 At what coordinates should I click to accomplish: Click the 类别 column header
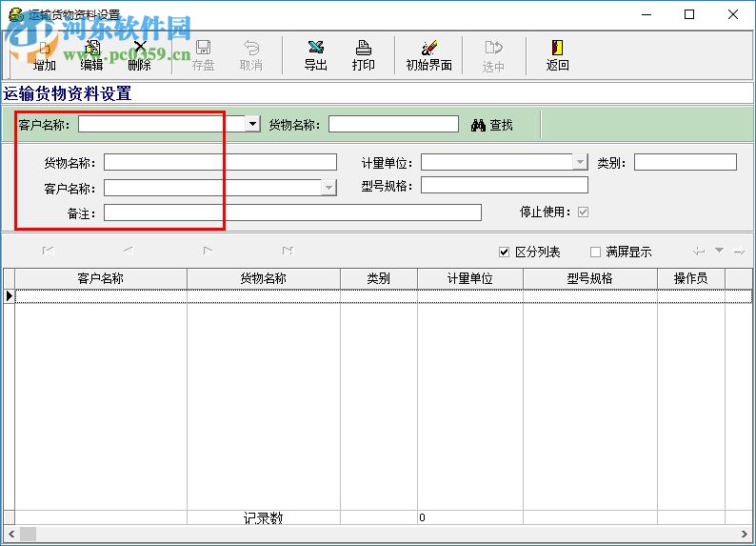coord(379,278)
